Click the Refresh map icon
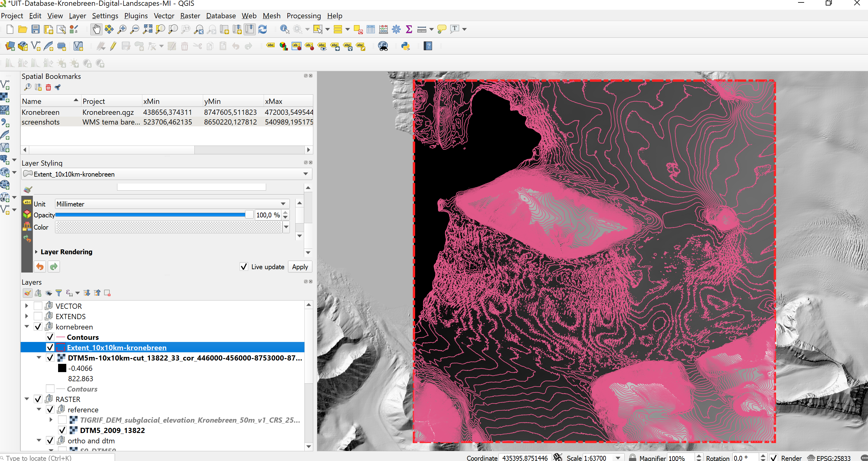Screen dimensions: 868x461 pyautogui.click(x=262, y=29)
